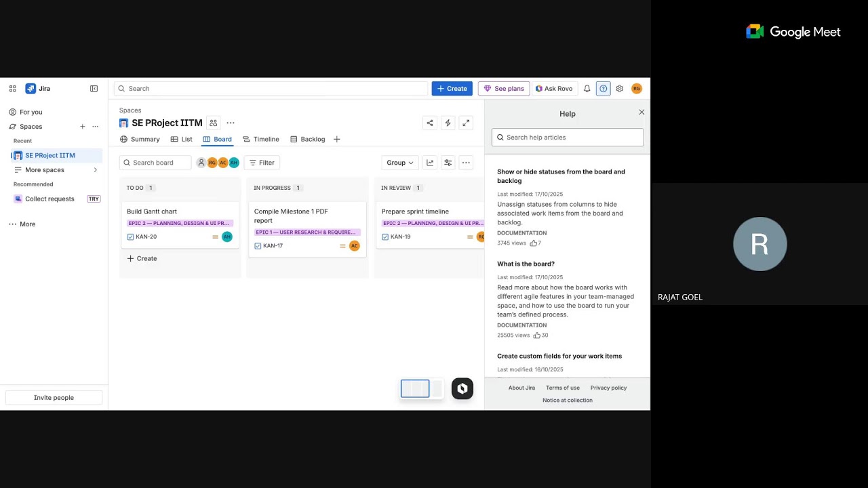The height and width of the screenshot is (488, 868).
Task: Open view settings sliders icon
Action: pyautogui.click(x=448, y=163)
